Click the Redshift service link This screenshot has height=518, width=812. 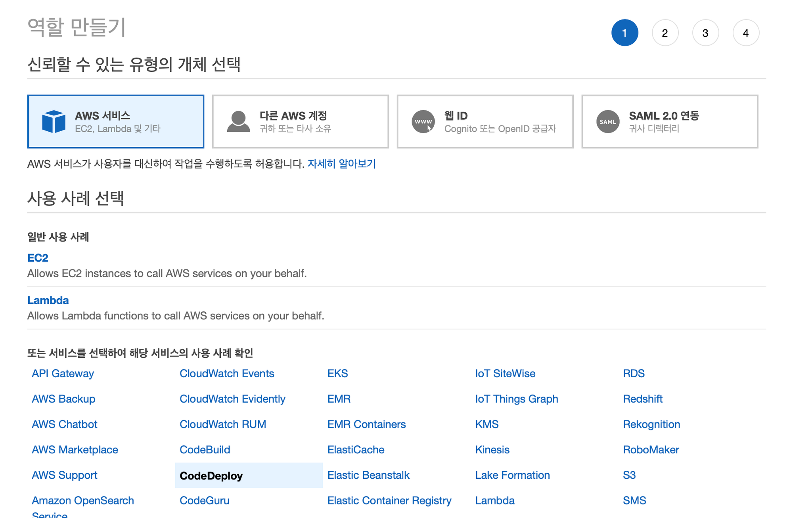(643, 399)
